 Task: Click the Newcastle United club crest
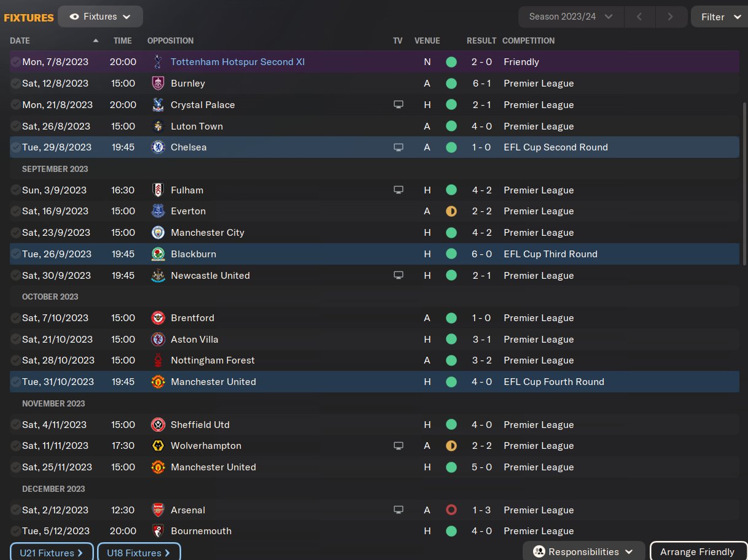click(158, 276)
